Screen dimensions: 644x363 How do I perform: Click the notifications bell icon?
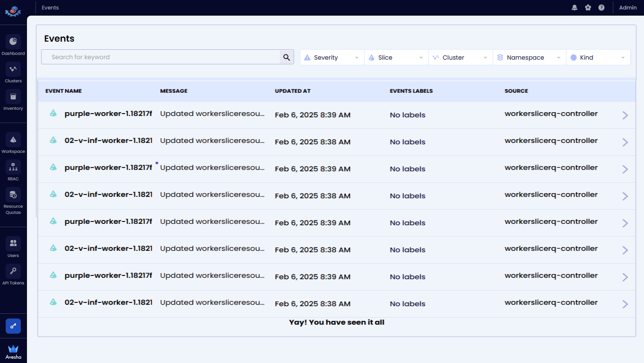click(574, 8)
